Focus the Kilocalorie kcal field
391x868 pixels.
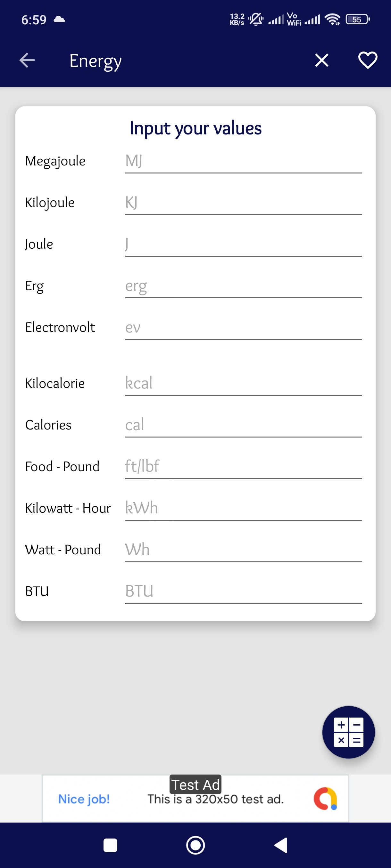[243, 384]
